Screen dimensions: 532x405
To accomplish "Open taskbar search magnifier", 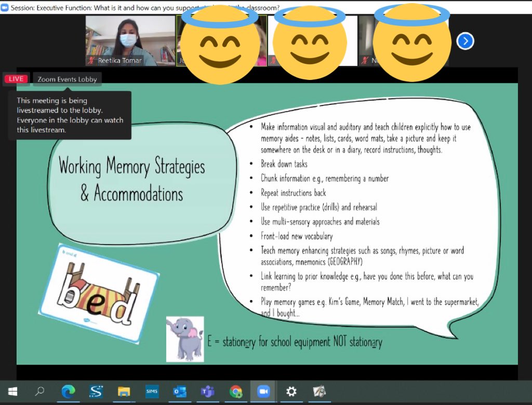I will (x=39, y=392).
